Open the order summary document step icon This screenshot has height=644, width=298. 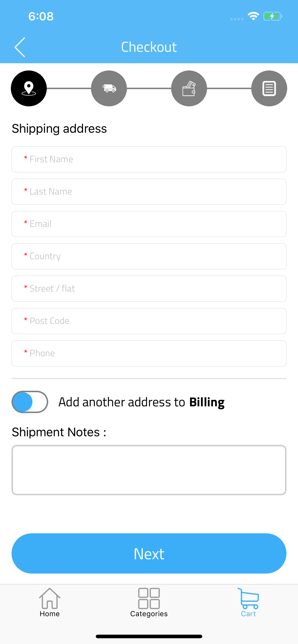click(x=269, y=88)
